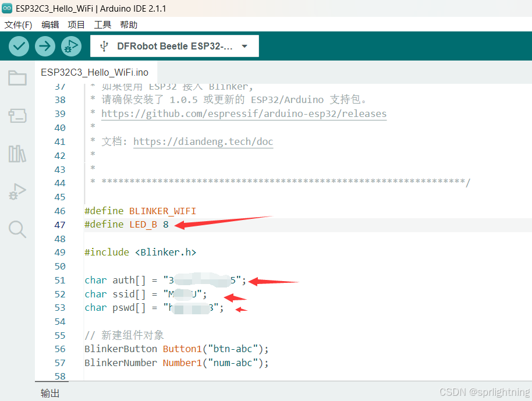Image resolution: width=532 pixels, height=401 pixels.
Task: Click line number 47 in gutter
Action: 60,225
